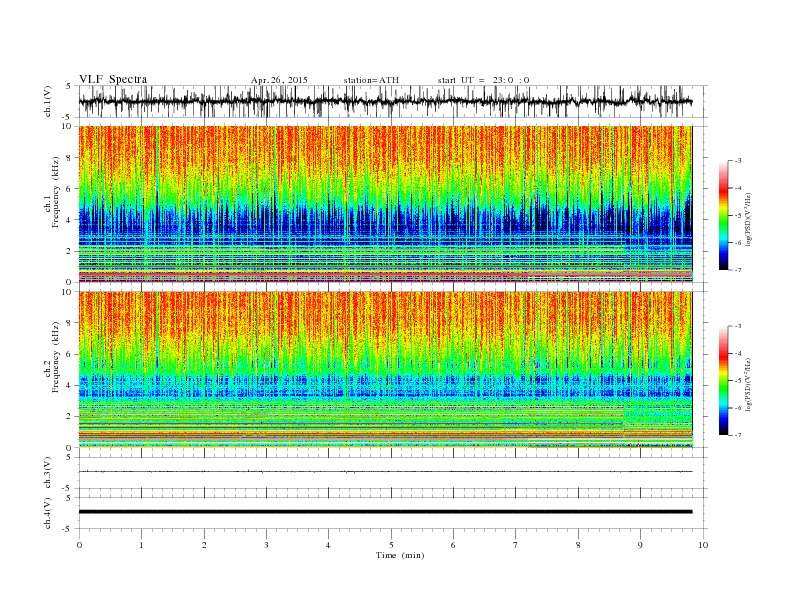Click the upper 'log(PSD)(V²/Hz)' colorbar label
Image resolution: width=792 pixels, height=612 pixels.
748,219
